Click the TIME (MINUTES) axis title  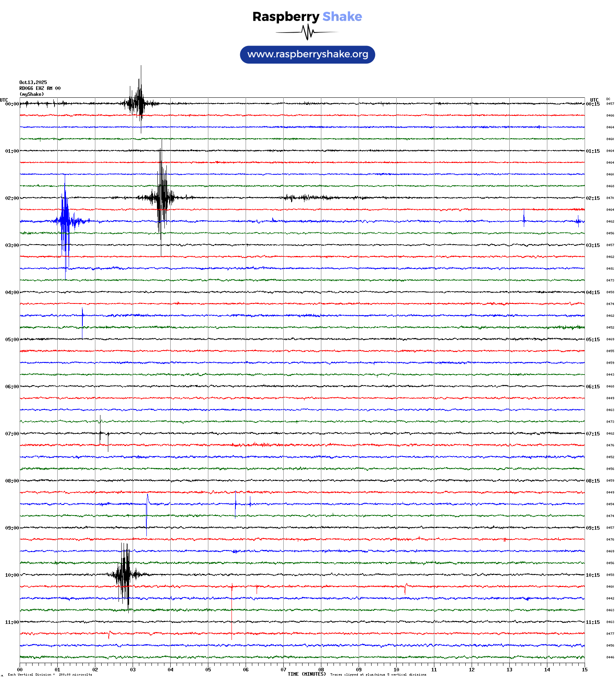point(306,674)
